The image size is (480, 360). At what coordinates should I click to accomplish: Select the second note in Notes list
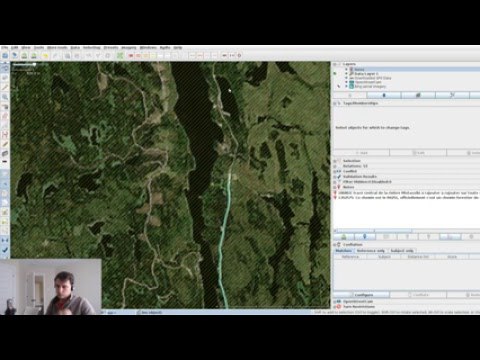[x=407, y=198]
